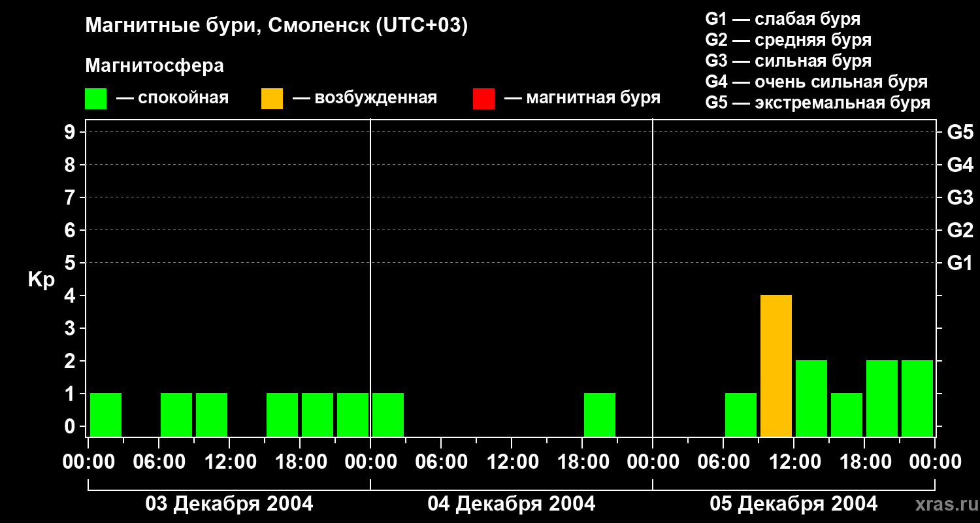Click the 21:00–24:00 green bar on 03 December
The image size is (980, 523).
coord(353,415)
